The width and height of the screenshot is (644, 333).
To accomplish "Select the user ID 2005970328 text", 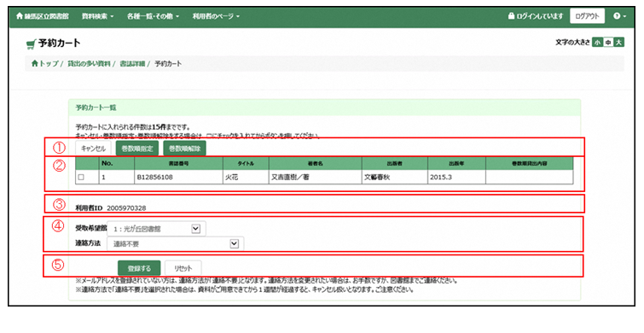I will [126, 208].
